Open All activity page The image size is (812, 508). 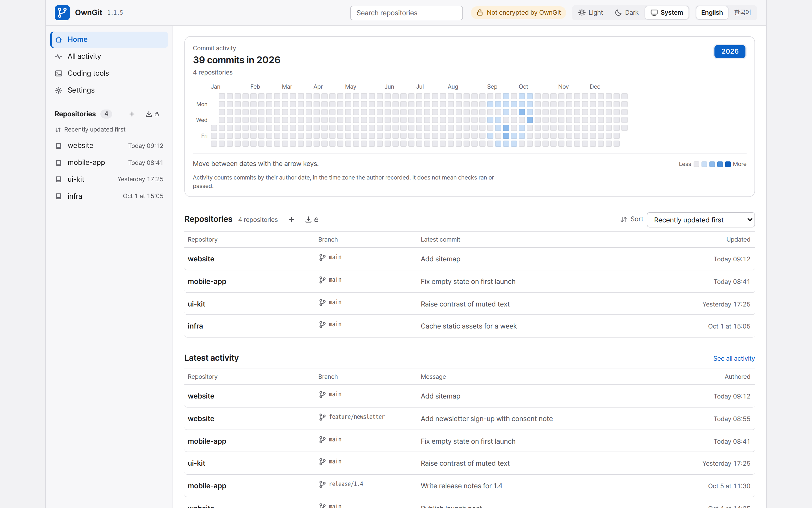click(109, 56)
